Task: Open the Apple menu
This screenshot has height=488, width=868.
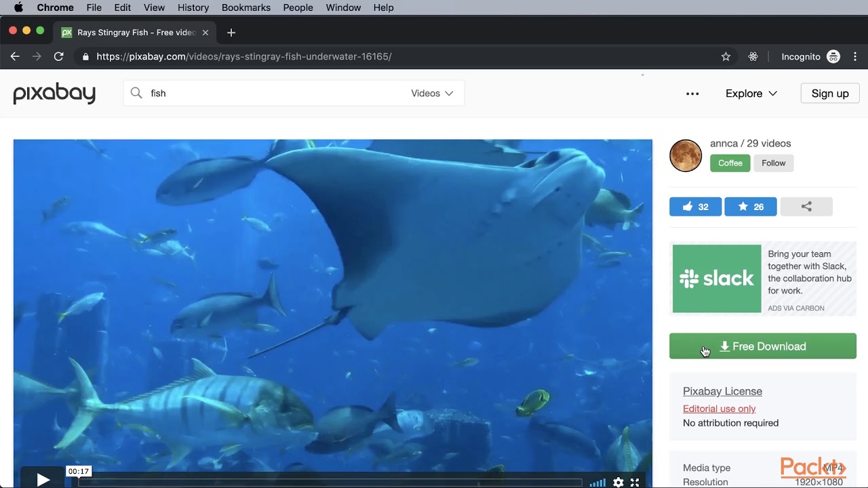Action: [x=18, y=7]
